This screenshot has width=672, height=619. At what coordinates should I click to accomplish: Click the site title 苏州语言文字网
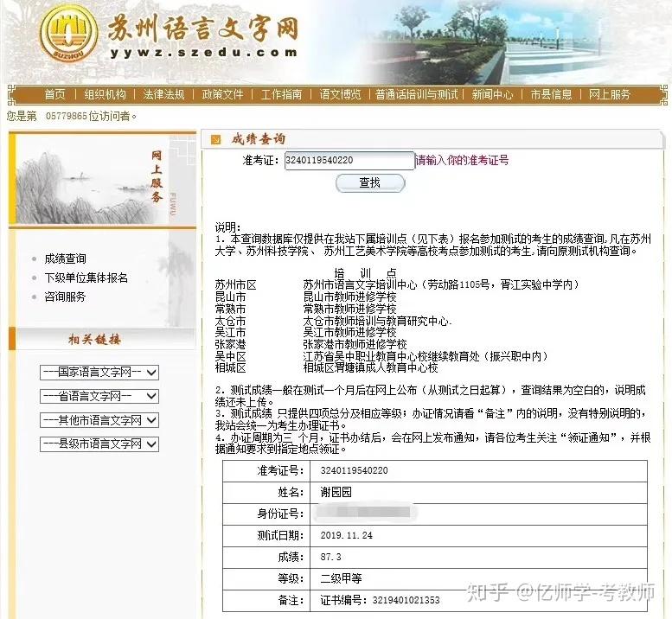click(202, 29)
